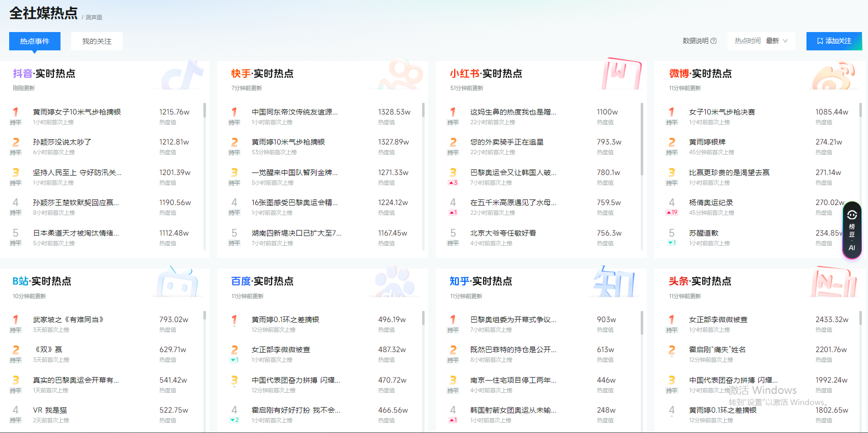Open 小红书 topic 巴黎奥运会又让韩国人破
This screenshot has width=868, height=433.
coord(514,172)
